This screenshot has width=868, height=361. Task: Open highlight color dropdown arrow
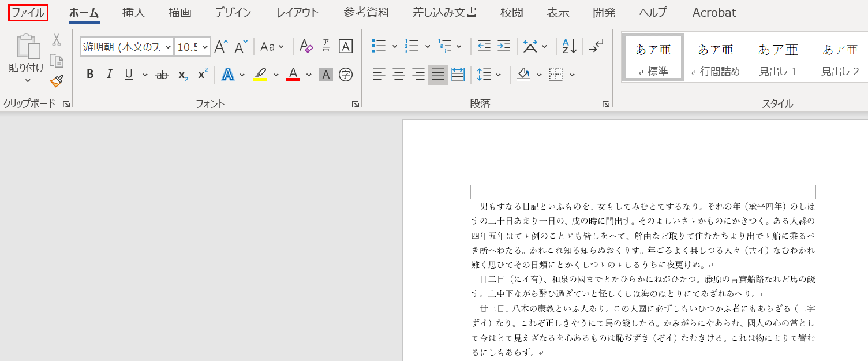[x=276, y=75]
